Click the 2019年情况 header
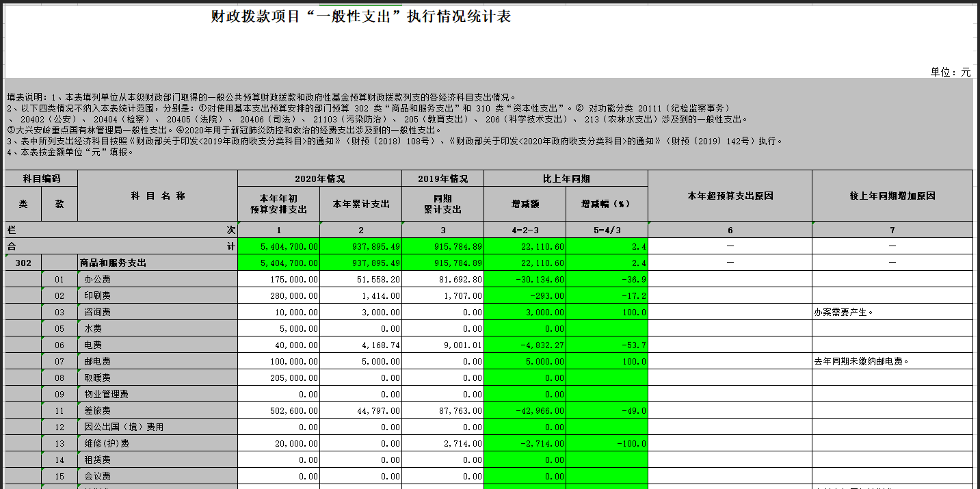The width and height of the screenshot is (980, 489). tap(443, 179)
